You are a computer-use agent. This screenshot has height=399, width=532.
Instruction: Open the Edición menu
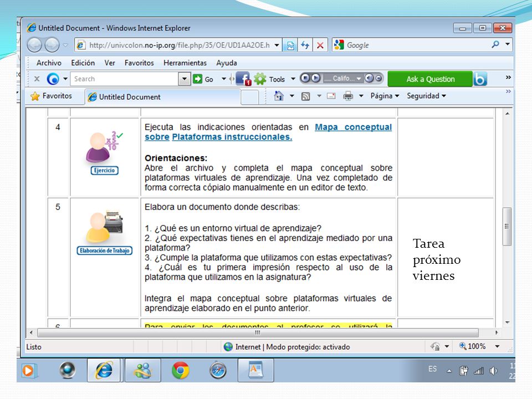coord(83,63)
